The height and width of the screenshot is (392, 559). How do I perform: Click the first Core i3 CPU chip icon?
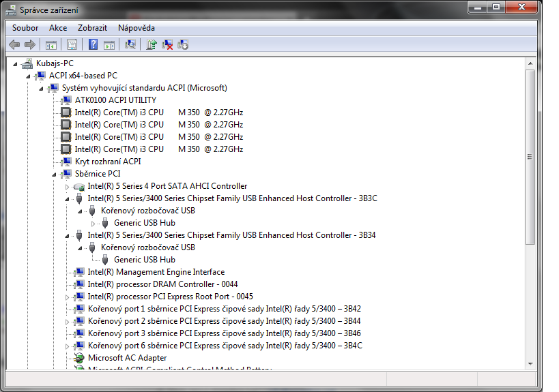(66, 112)
